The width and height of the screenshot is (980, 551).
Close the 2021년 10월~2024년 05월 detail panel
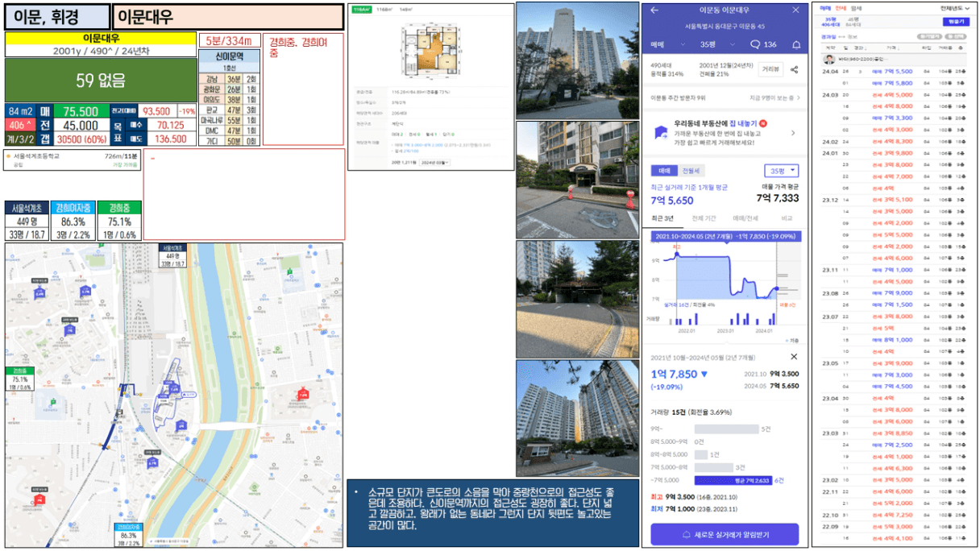[794, 356]
